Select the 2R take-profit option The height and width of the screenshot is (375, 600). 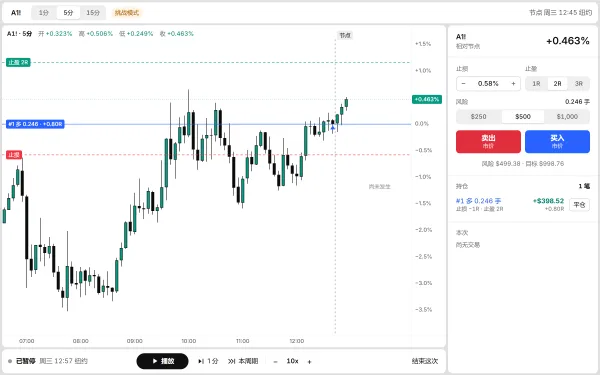tap(558, 83)
